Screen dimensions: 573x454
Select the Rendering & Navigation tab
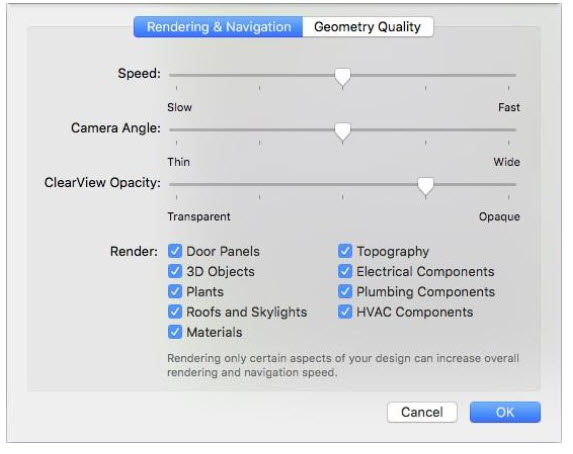(218, 27)
